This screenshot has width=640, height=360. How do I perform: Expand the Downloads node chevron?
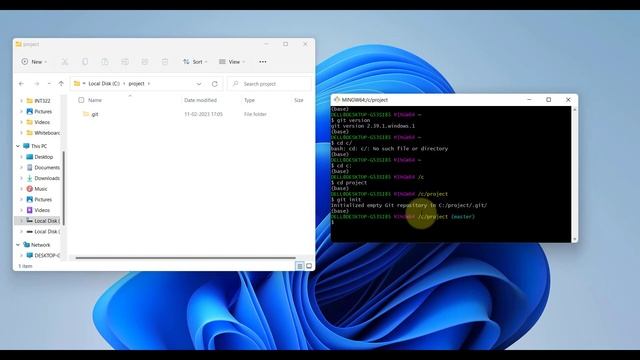pos(22,178)
